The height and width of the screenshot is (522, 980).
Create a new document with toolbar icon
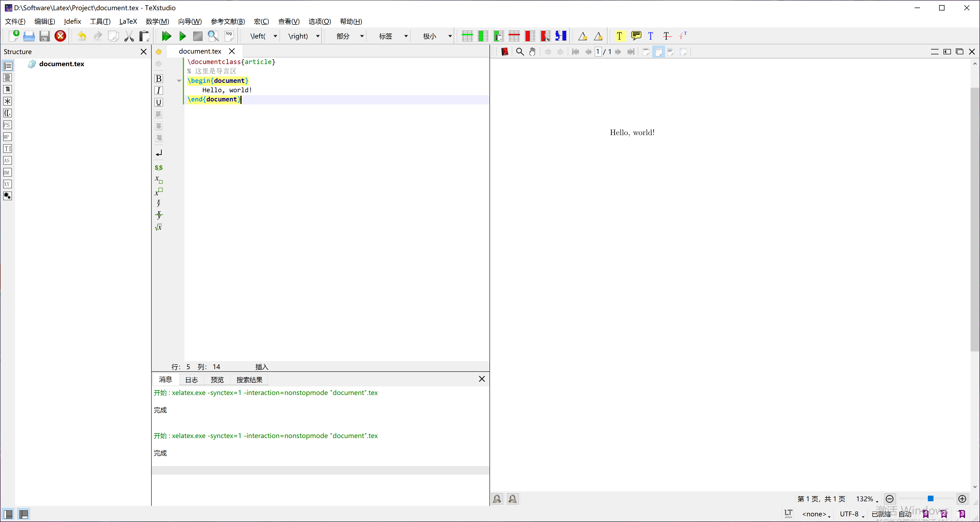14,36
